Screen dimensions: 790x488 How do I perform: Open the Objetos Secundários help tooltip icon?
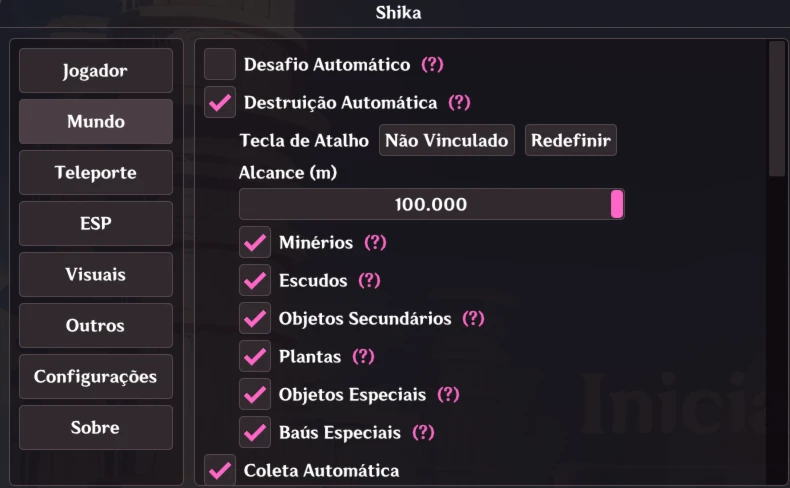click(x=473, y=318)
